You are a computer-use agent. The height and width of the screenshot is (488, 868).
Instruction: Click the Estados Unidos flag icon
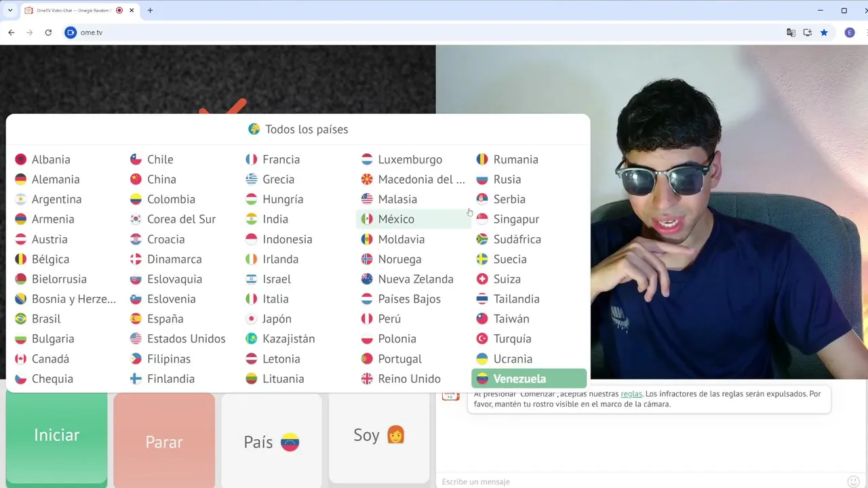tap(136, 339)
